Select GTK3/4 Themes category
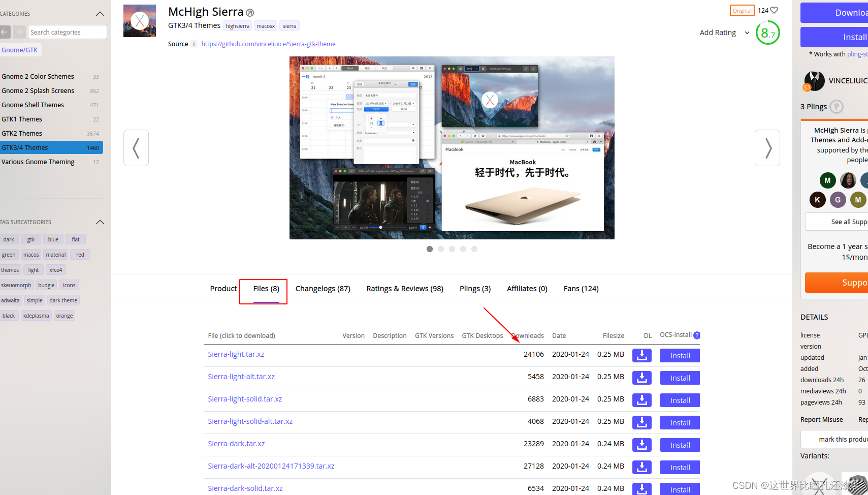The height and width of the screenshot is (495, 868). (51, 148)
